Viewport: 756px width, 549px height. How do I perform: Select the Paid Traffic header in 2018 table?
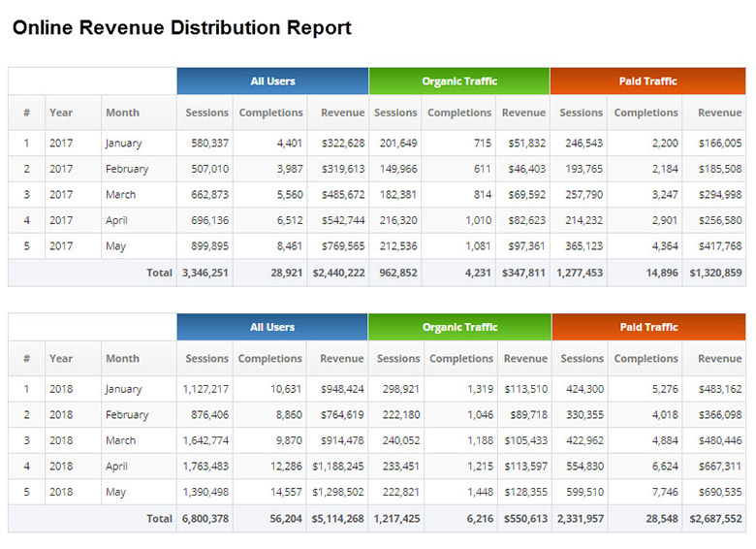coord(648,327)
